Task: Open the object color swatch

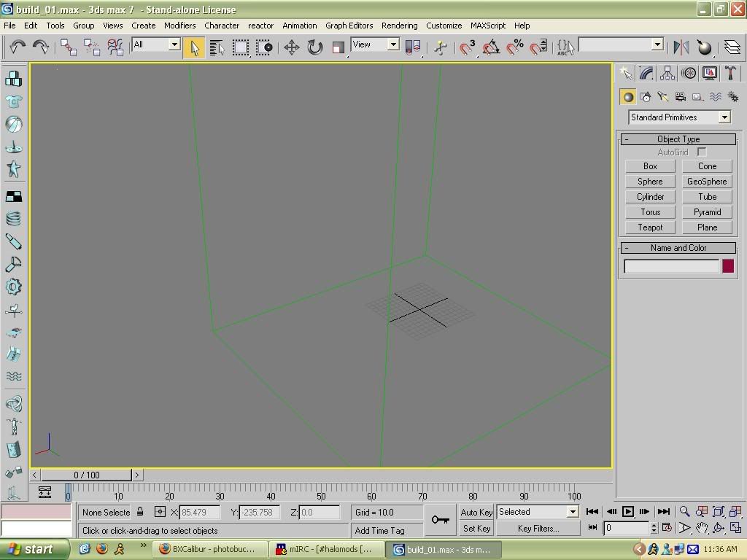Action: point(728,266)
